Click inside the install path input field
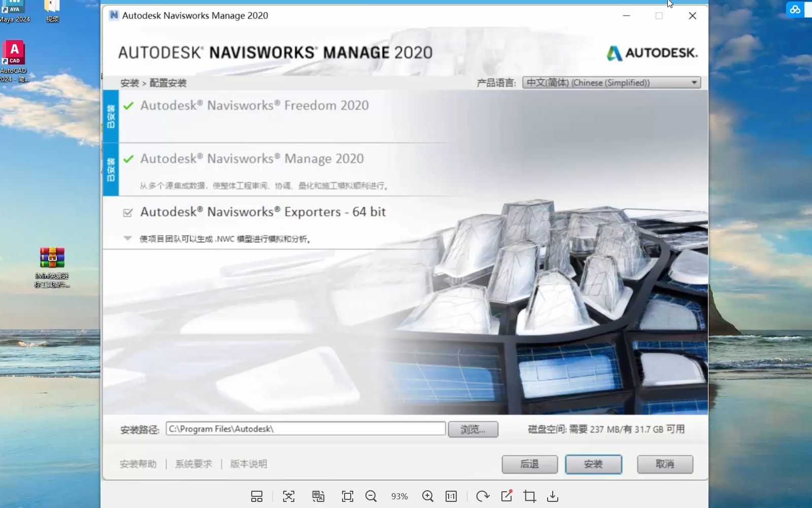Screen dimensions: 812x508 point(304,429)
